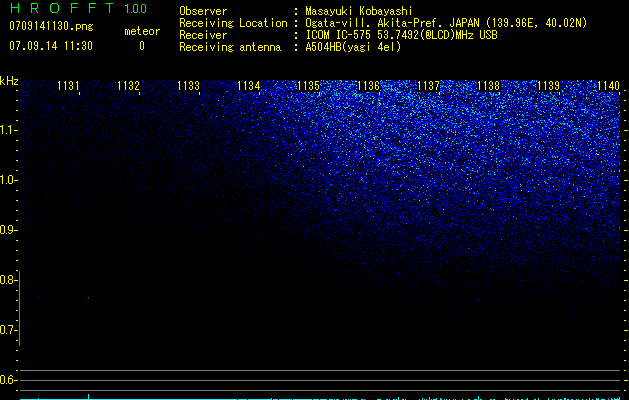629x400 pixels.
Task: Click the 1132 time marker
Action: [128, 85]
